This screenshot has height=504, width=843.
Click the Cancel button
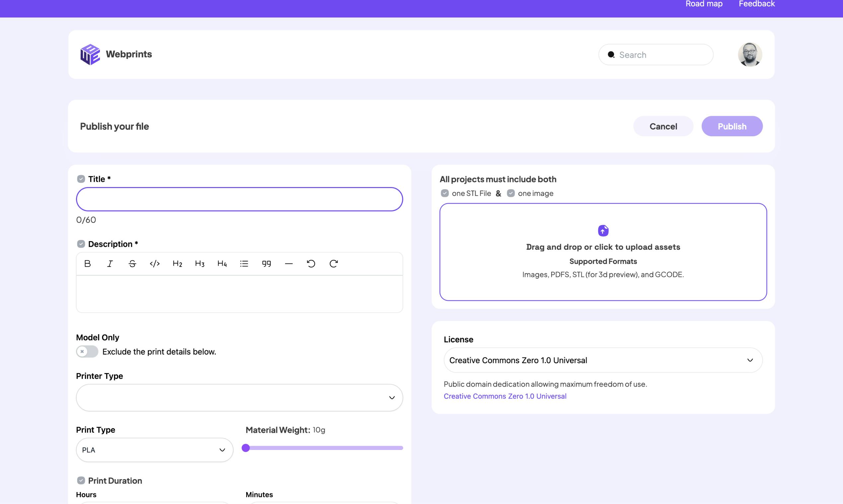[x=663, y=126]
